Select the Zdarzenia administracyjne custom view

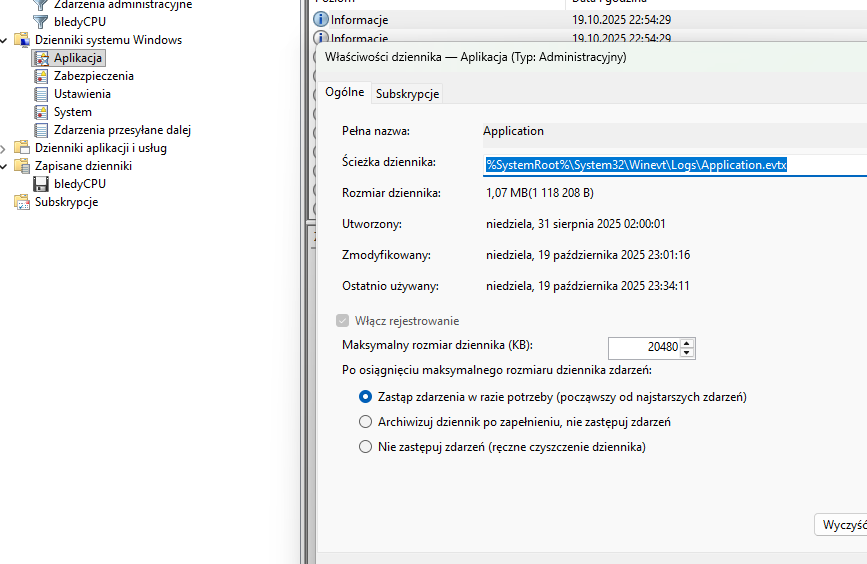[x=123, y=4]
